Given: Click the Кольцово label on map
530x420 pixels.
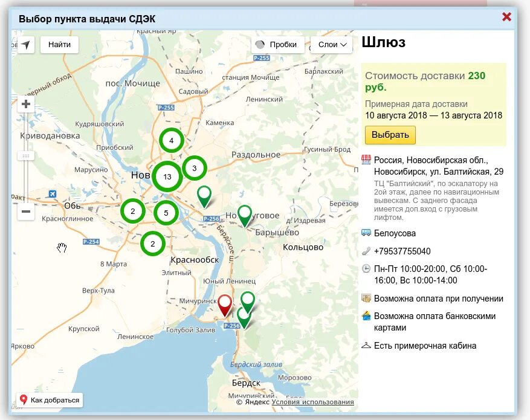Looking at the screenshot, I should tap(303, 247).
